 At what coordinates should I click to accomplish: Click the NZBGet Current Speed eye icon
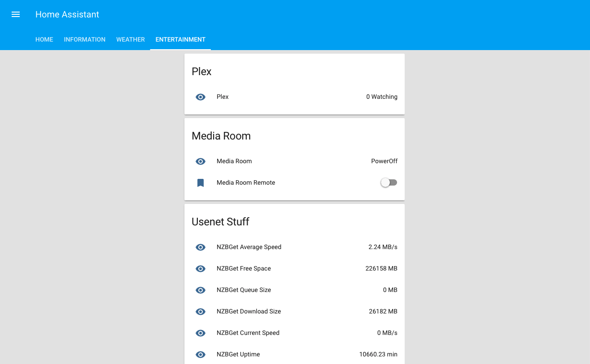point(201,333)
